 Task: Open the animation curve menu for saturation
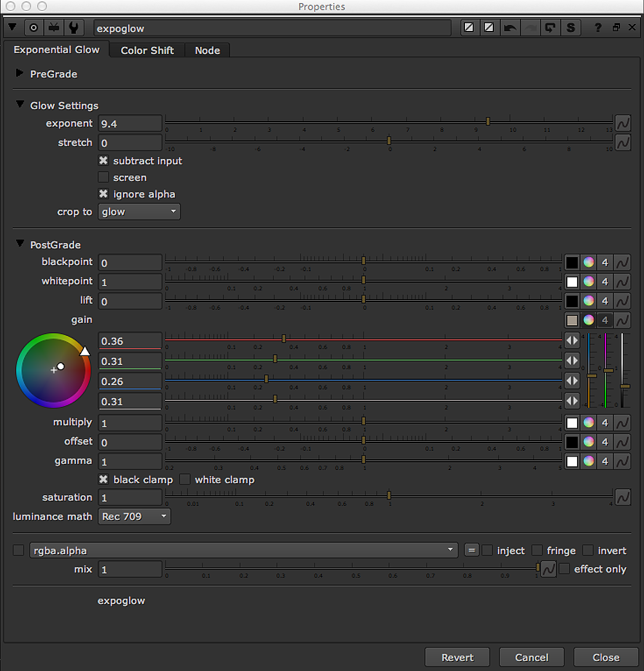tap(623, 497)
